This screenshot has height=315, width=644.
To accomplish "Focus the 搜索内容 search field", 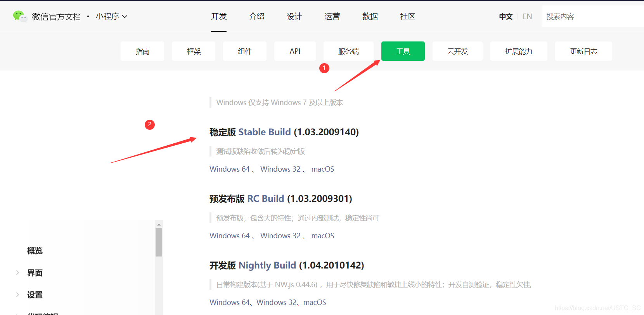I will click(x=593, y=17).
